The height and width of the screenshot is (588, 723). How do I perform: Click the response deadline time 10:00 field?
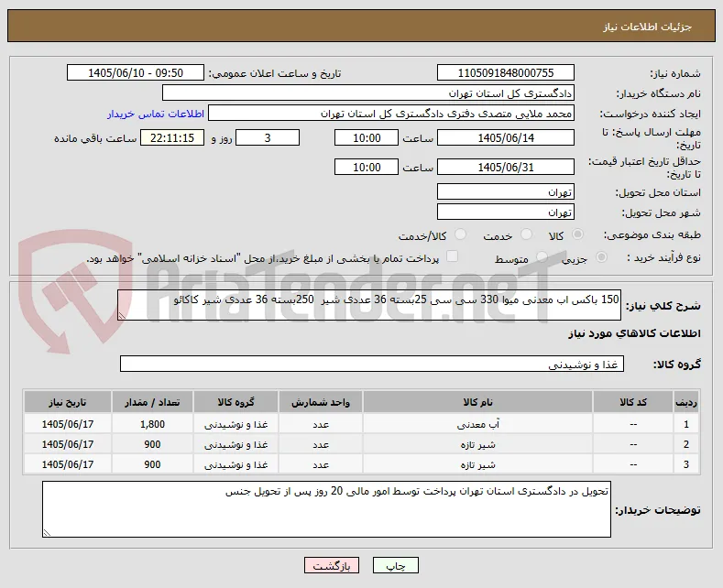pyautogui.click(x=367, y=137)
